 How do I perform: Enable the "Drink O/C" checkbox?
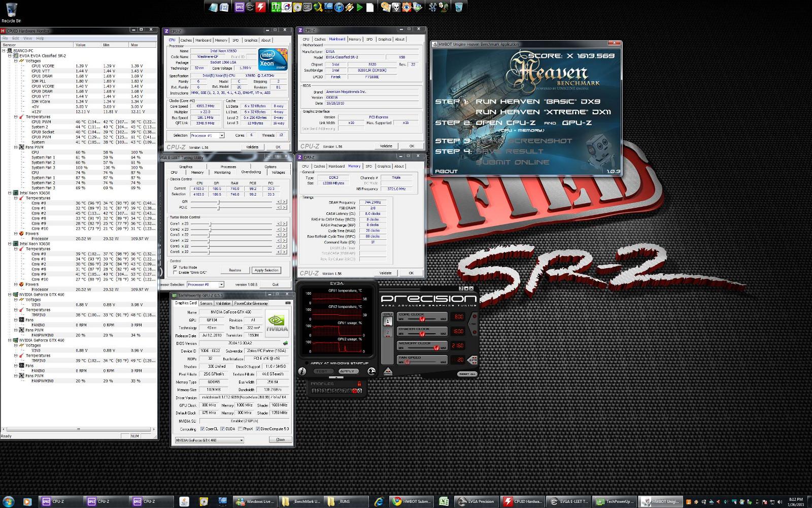tap(175, 272)
